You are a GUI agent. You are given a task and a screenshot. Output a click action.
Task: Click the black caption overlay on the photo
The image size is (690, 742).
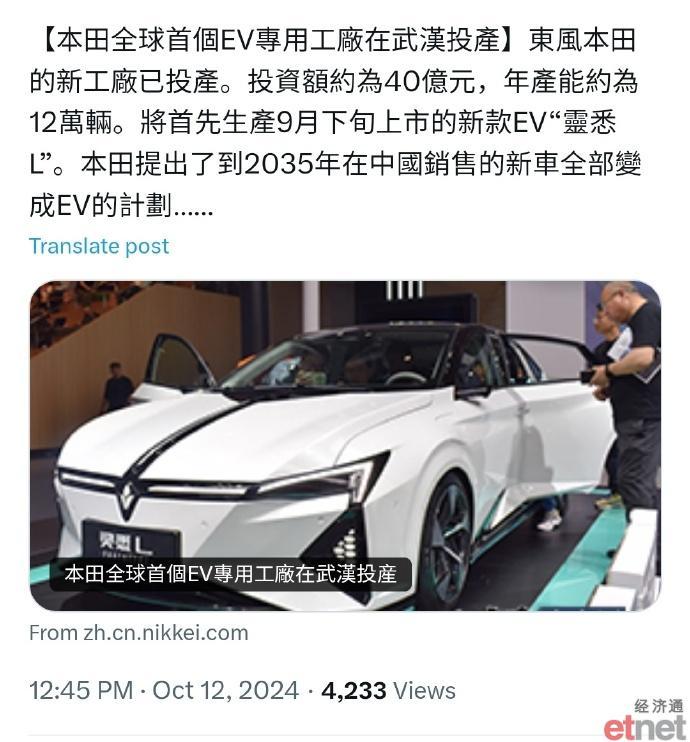[230, 574]
